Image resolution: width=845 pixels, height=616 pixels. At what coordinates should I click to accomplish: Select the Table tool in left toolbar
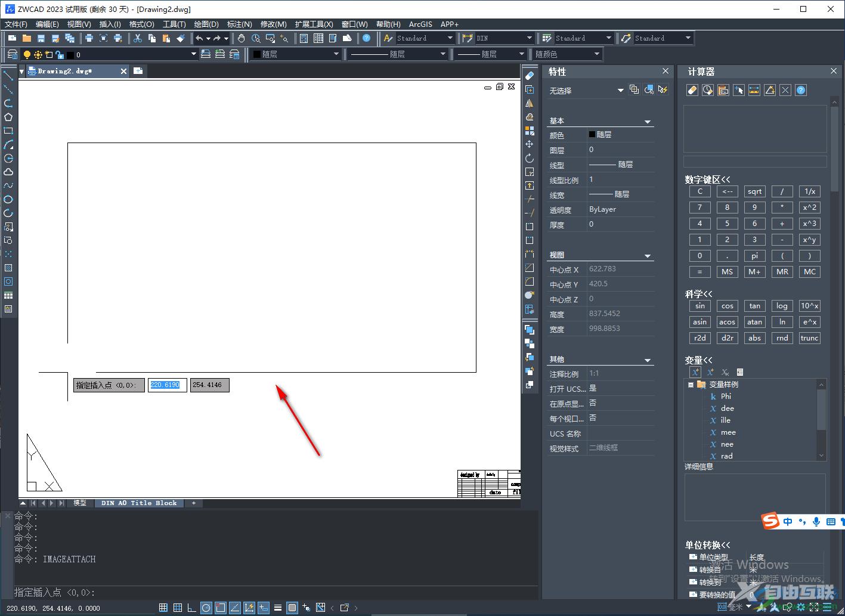tap(8, 295)
